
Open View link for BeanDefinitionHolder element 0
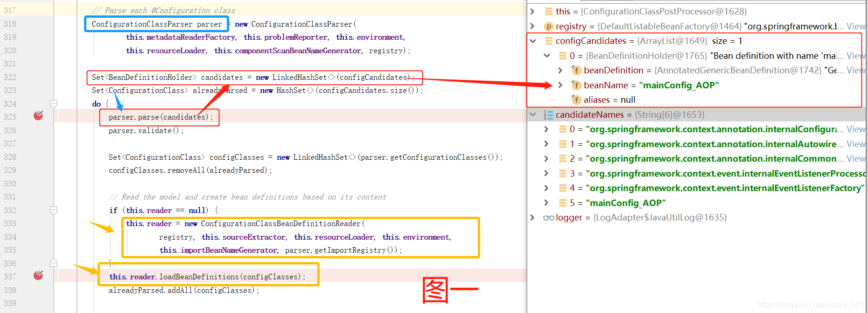click(x=856, y=56)
